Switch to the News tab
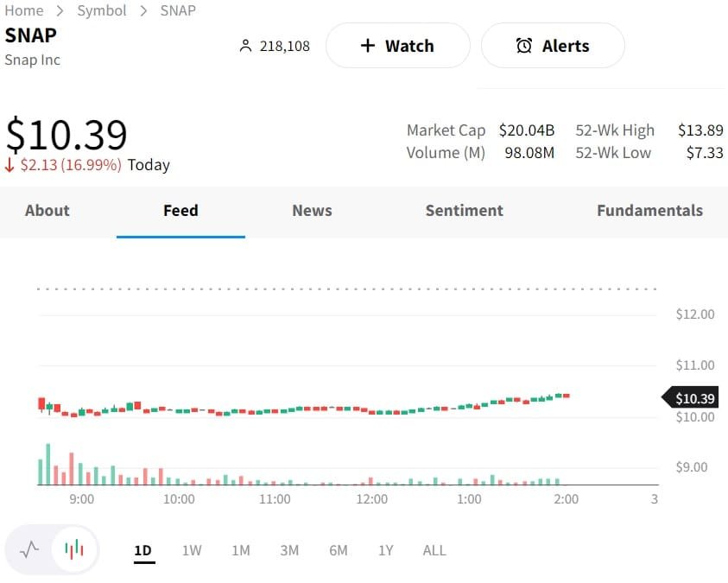This screenshot has height=583, width=728. (x=312, y=210)
